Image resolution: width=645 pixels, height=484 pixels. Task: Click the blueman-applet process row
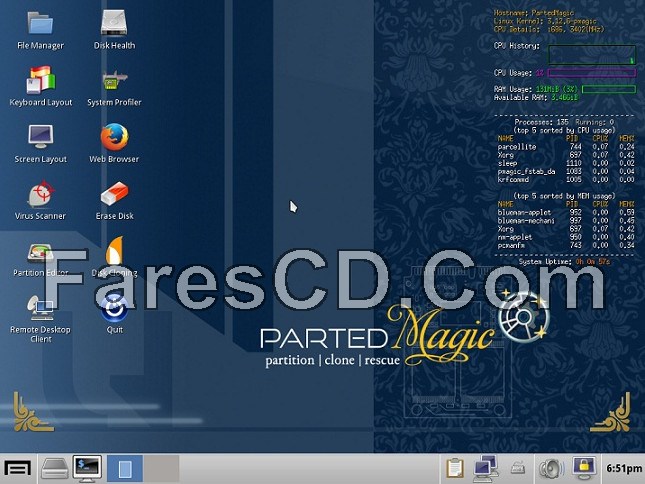pyautogui.click(x=566, y=213)
